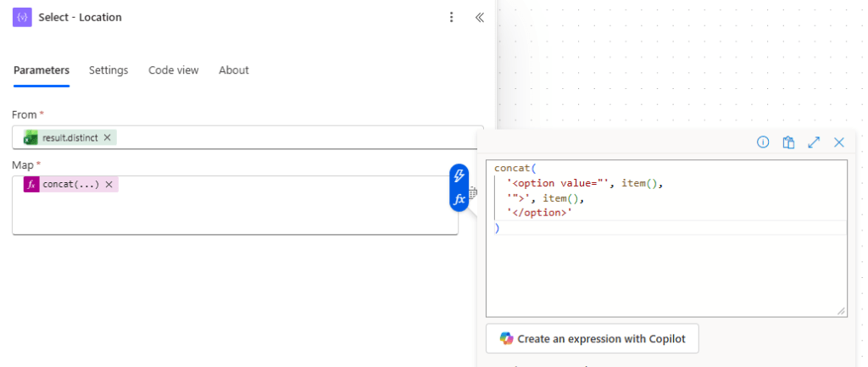The width and height of the screenshot is (868, 367).
Task: Select the result.distinct dynamic content token
Action: click(x=70, y=137)
